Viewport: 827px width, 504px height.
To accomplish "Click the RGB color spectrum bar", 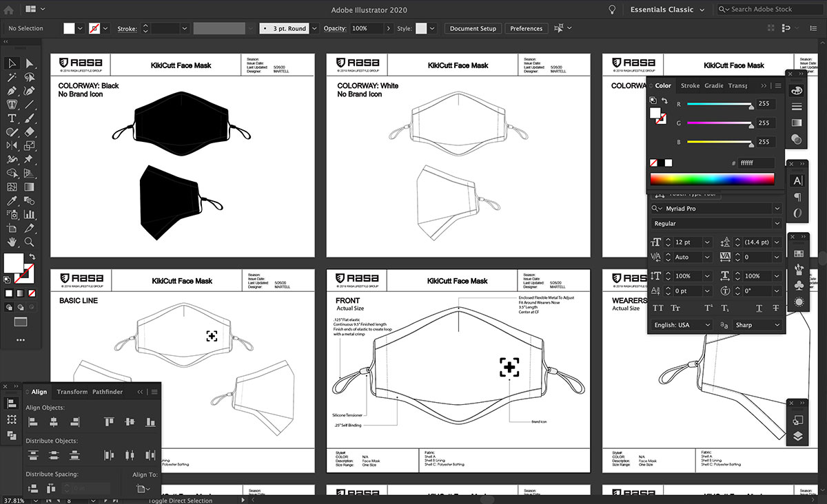I will point(712,179).
